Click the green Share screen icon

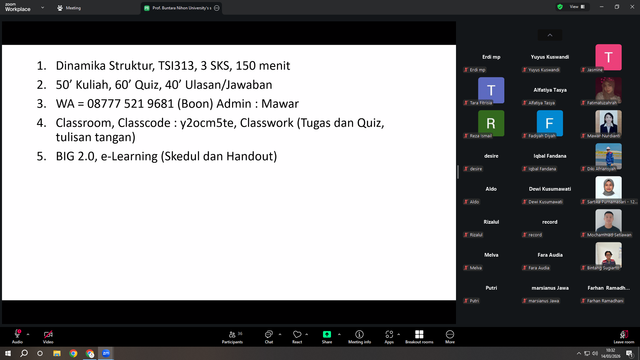point(327,334)
